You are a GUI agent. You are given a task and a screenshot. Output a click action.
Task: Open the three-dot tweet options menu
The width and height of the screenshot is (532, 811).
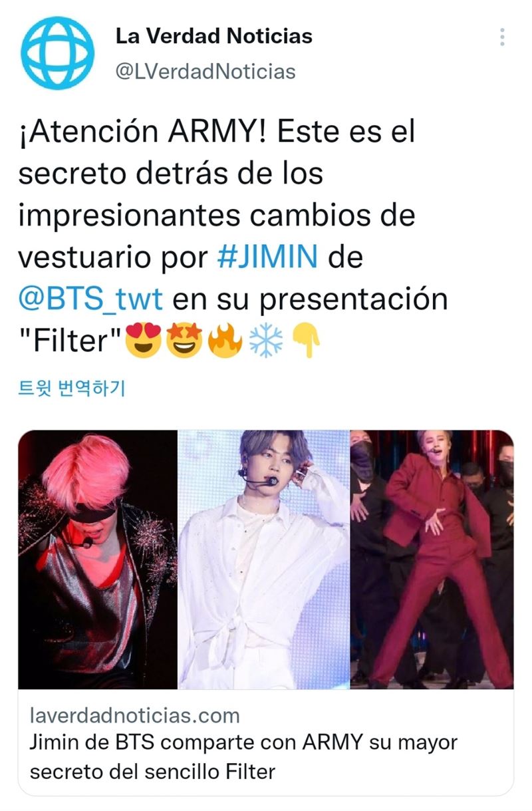pyautogui.click(x=502, y=37)
